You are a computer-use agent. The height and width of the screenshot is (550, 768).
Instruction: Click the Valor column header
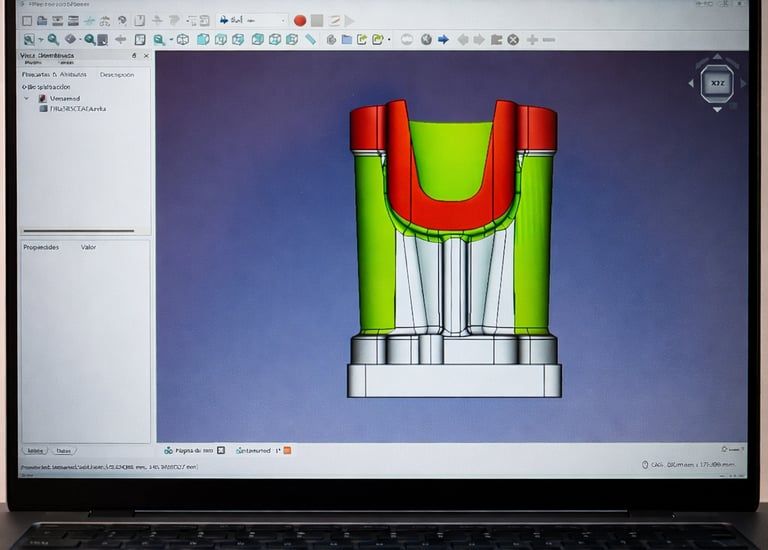tap(88, 247)
